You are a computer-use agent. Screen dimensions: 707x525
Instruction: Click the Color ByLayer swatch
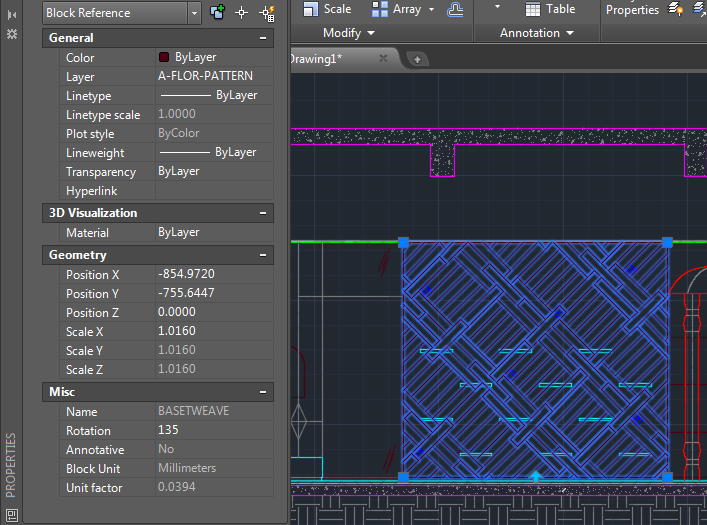coord(164,57)
